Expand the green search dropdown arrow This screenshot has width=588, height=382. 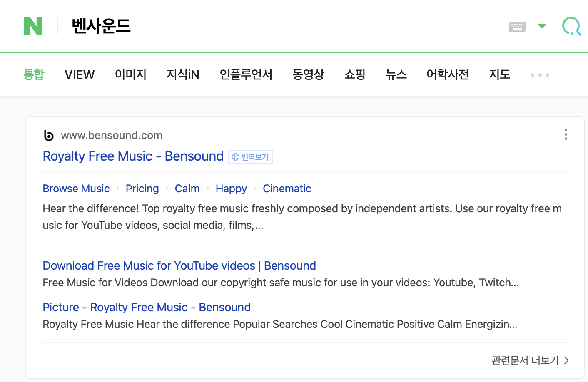(542, 26)
